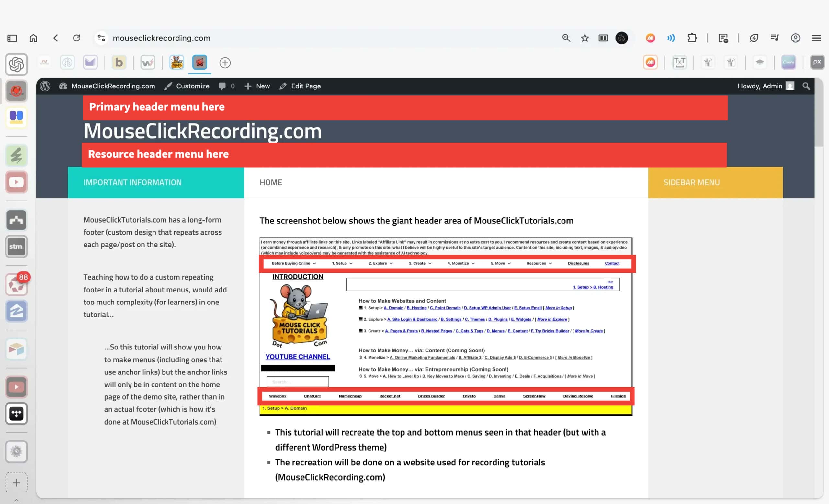Toggle the browser sidebar panel icon
829x504 pixels.
point(12,38)
